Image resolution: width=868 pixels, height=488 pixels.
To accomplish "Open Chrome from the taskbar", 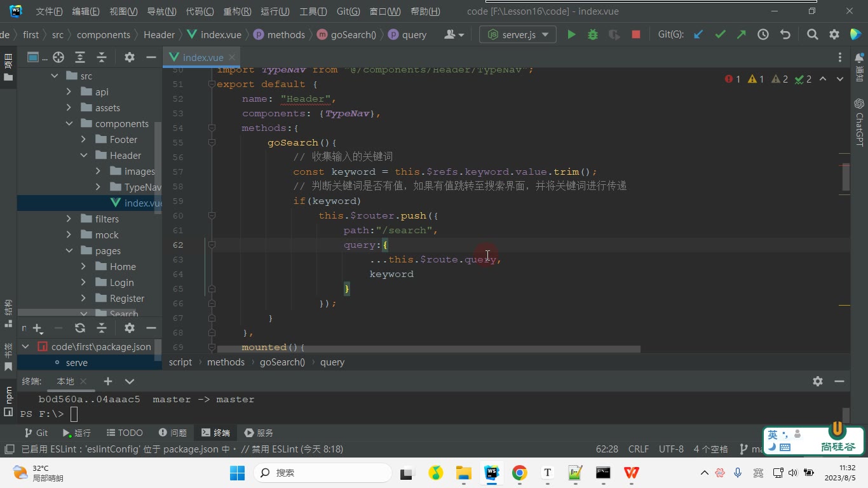I will [520, 473].
